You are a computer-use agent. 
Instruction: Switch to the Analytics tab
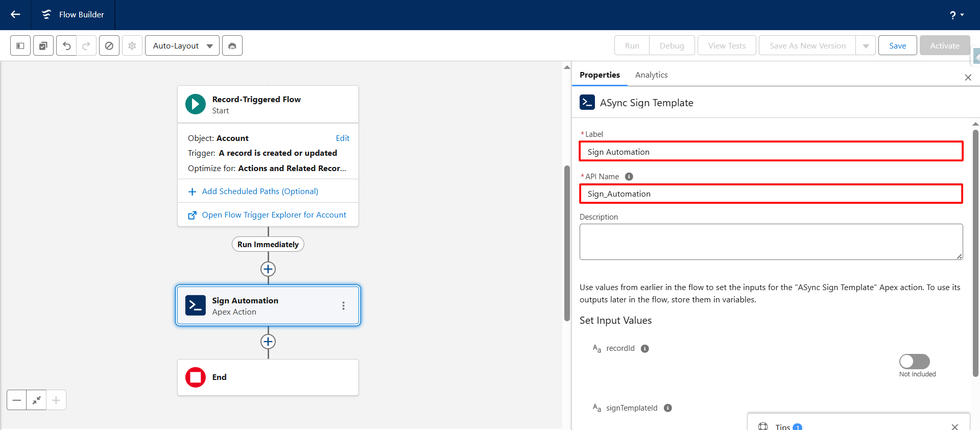click(x=651, y=75)
